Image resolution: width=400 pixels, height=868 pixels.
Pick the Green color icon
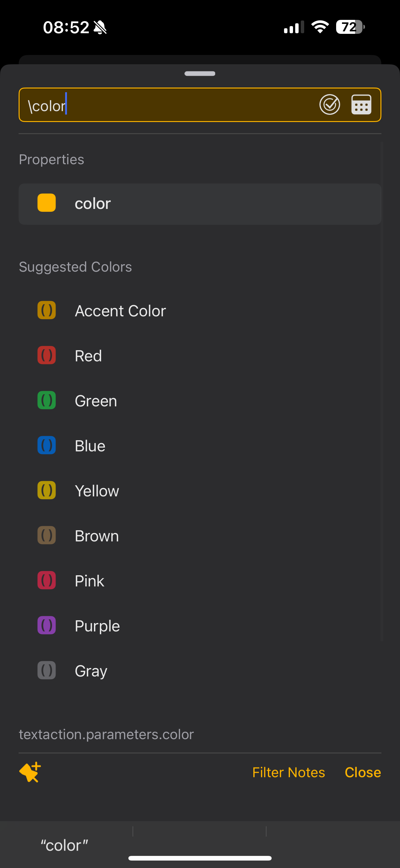[47, 400]
